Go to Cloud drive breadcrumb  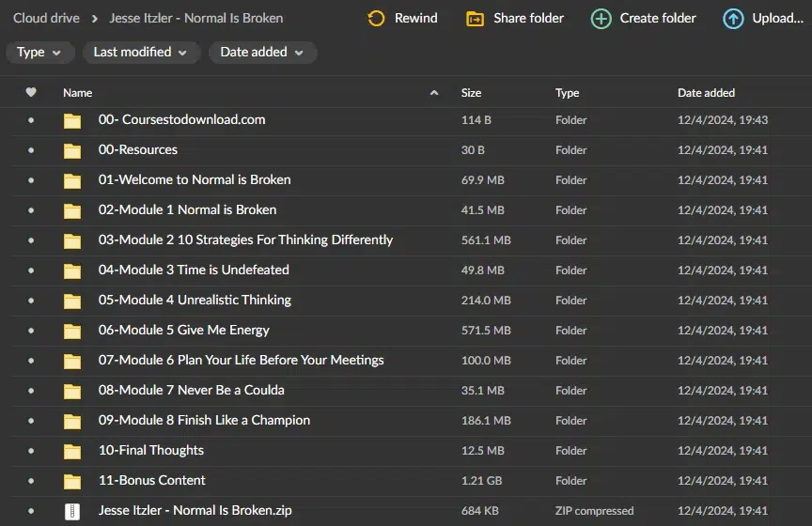coord(46,18)
